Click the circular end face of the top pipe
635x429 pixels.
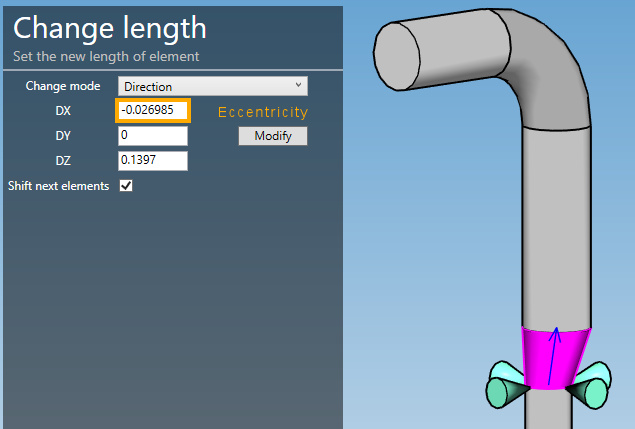coord(396,56)
